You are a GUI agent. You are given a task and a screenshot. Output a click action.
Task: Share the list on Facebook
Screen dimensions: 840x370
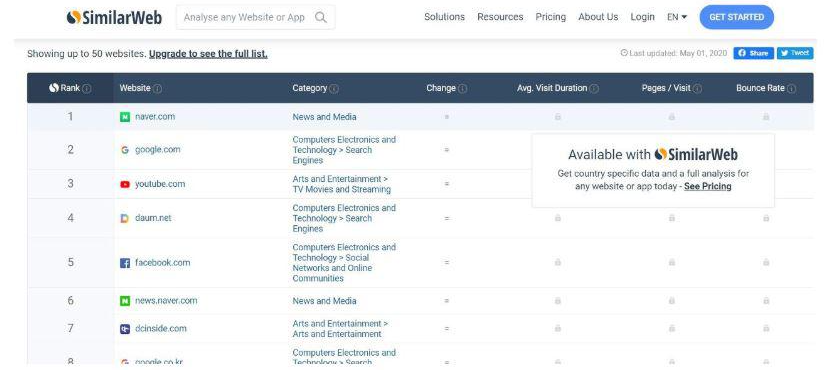[x=754, y=53]
